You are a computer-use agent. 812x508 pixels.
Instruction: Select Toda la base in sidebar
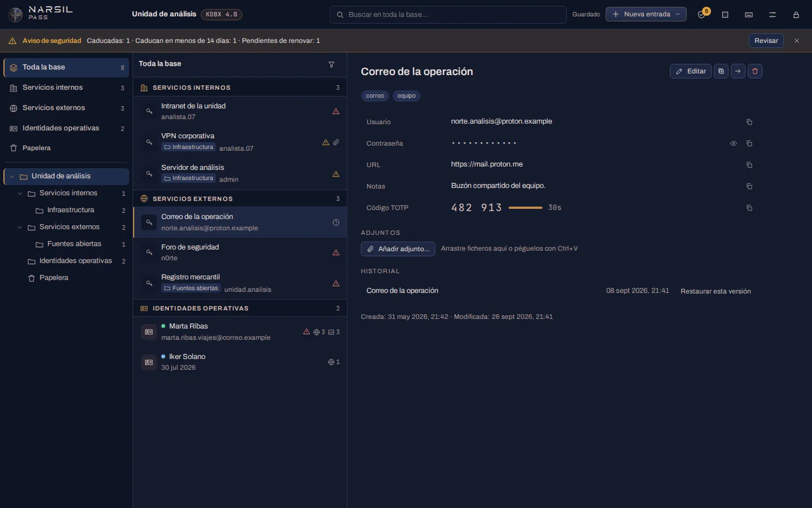(67, 67)
